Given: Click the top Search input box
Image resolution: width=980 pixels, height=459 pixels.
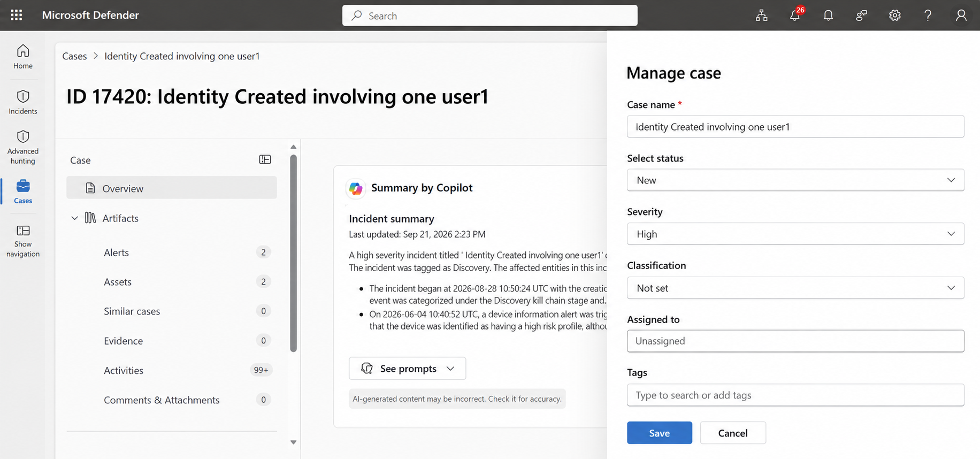Looking at the screenshot, I should [x=490, y=16].
